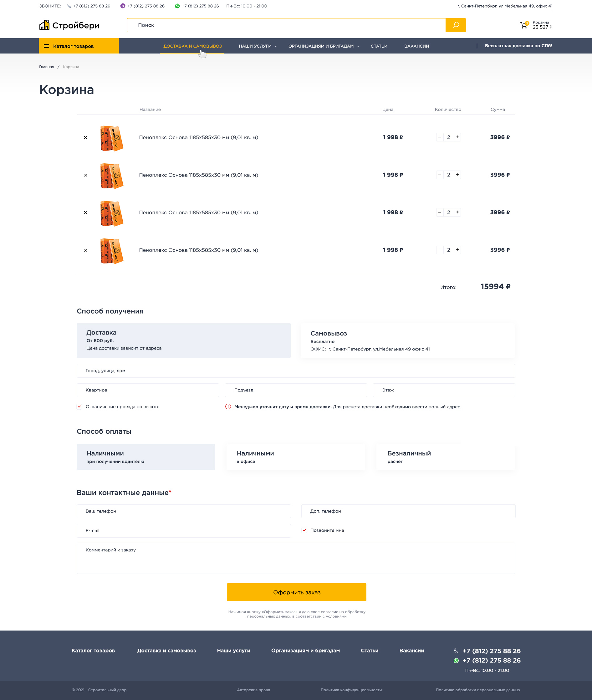This screenshot has width=592, height=700.
Task: Increase quantity of the second cart row
Action: pyautogui.click(x=457, y=175)
